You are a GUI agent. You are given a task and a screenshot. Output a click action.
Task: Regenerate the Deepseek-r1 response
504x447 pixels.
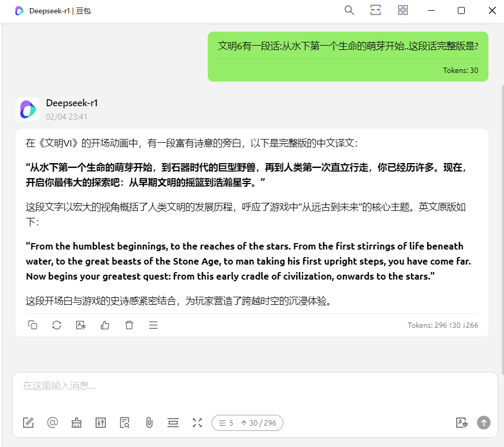[57, 325]
